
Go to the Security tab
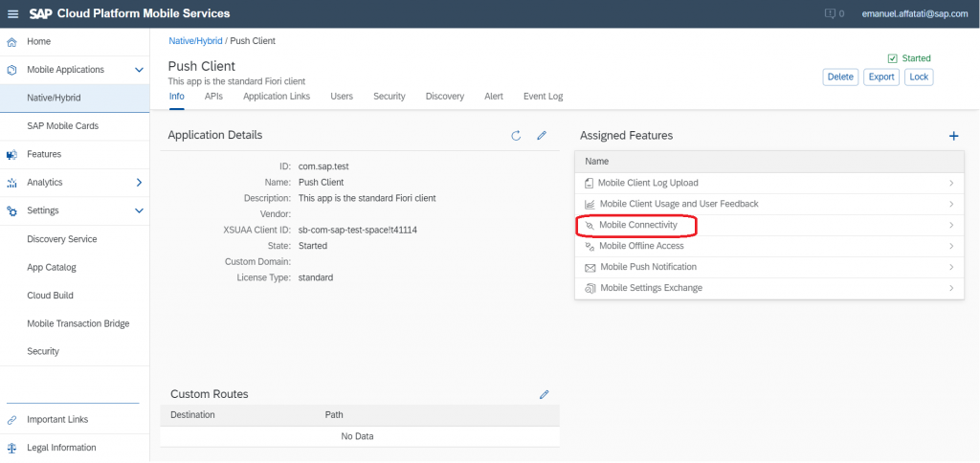pyautogui.click(x=390, y=97)
